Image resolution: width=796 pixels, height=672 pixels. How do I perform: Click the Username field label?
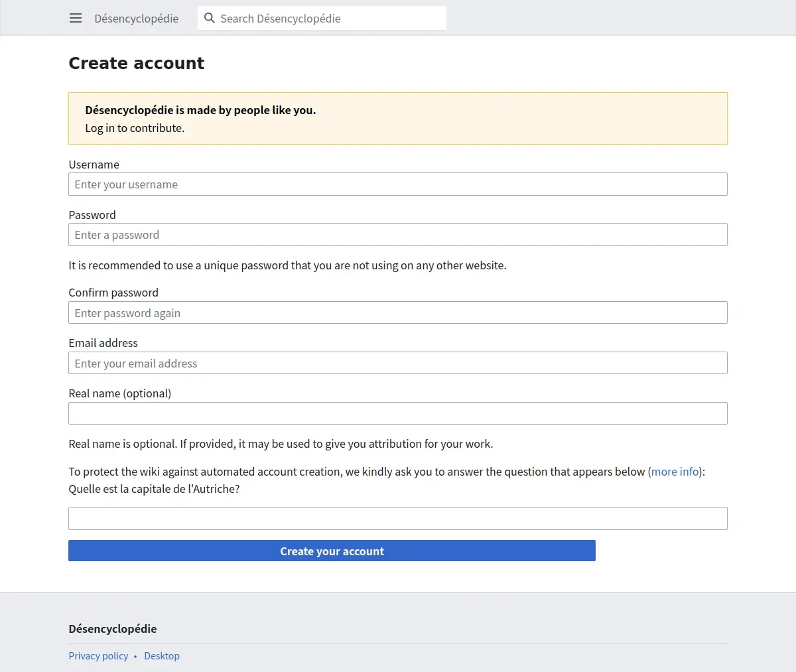(x=94, y=165)
